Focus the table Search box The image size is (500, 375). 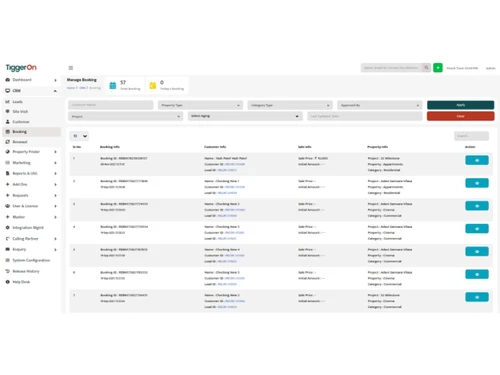tap(471, 136)
